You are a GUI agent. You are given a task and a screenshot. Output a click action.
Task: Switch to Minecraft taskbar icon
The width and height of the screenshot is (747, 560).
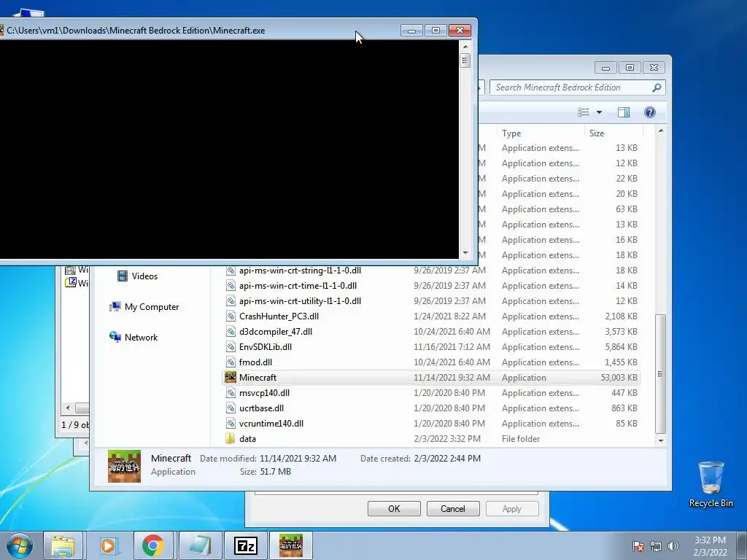[x=290, y=545]
